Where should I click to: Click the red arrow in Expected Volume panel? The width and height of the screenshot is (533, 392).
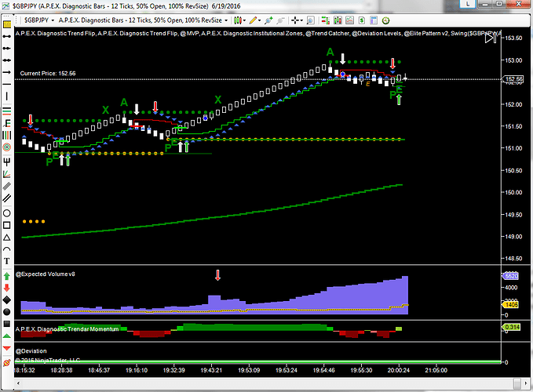tap(218, 275)
